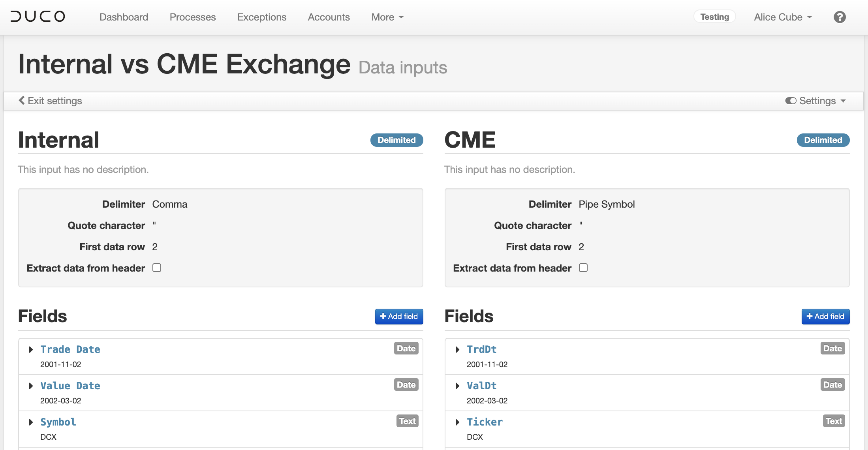The height and width of the screenshot is (450, 868).
Task: Click Exit settings link
Action: click(x=51, y=101)
